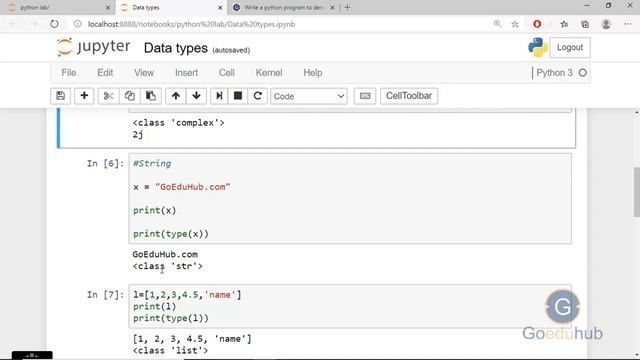The height and width of the screenshot is (360, 640).
Task: Open the Kernel menu
Action: (x=269, y=73)
